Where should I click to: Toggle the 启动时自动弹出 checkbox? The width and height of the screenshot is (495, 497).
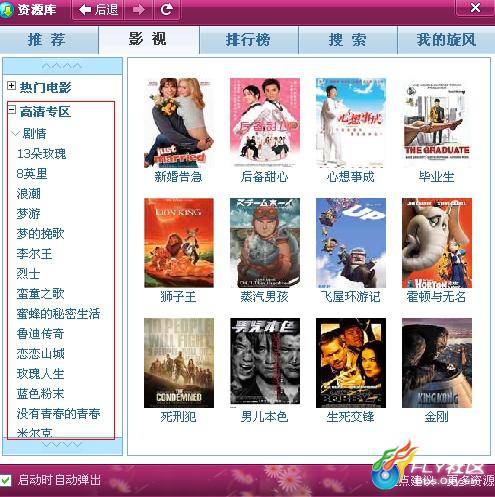click(x=6, y=480)
